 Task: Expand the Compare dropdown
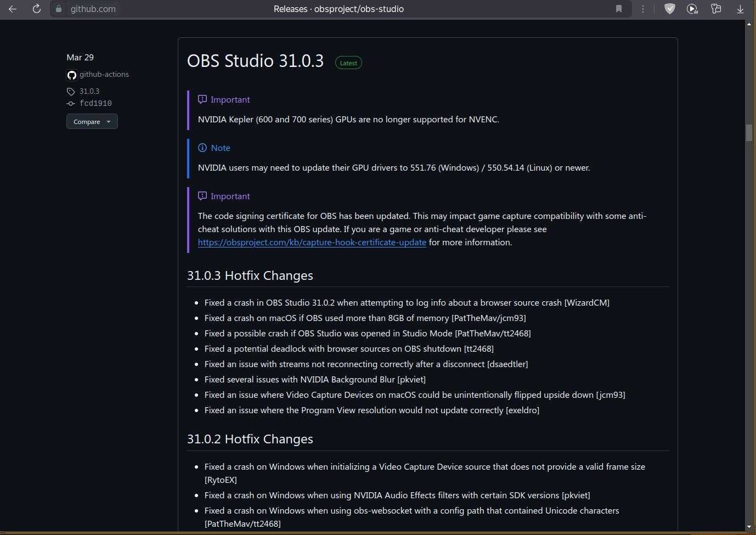click(92, 121)
